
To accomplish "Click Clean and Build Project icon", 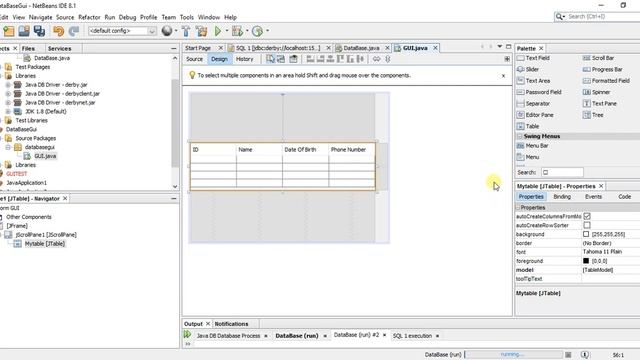I will tap(201, 31).
